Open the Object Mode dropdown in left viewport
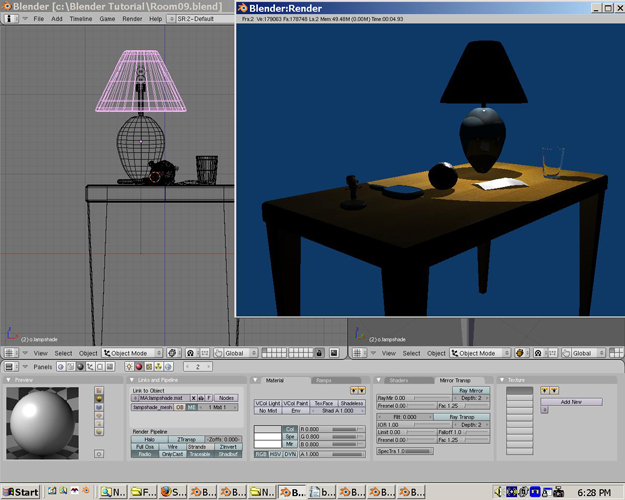625x500 pixels. pos(133,353)
